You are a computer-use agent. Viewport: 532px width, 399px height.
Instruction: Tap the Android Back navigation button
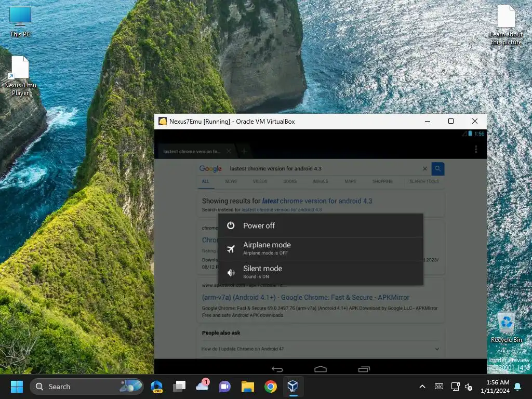pos(277,369)
